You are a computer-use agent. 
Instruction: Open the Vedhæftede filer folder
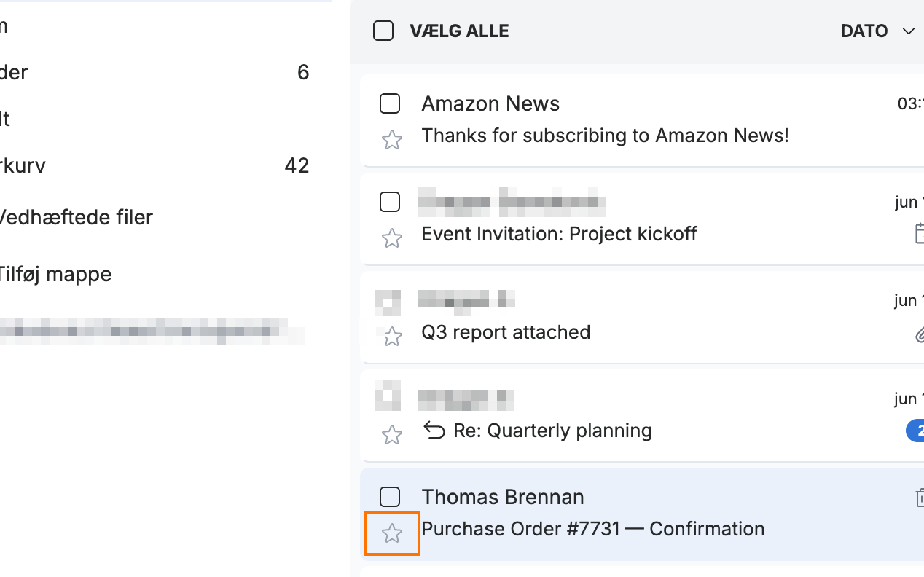pyautogui.click(x=77, y=217)
